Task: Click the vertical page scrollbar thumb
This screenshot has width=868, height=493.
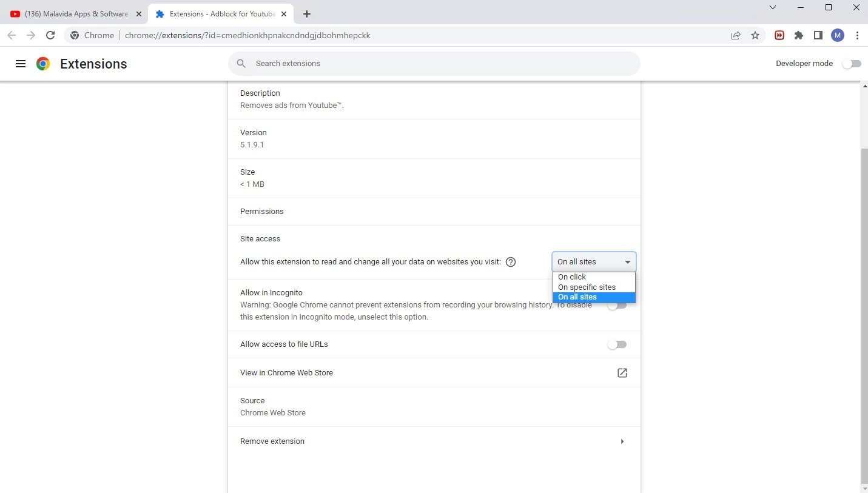Action: pos(864,315)
